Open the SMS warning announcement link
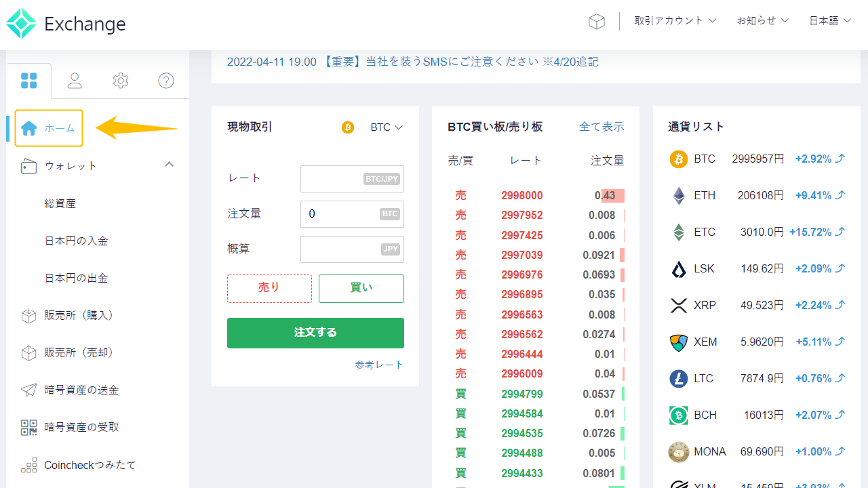868x488 pixels. 413,62
